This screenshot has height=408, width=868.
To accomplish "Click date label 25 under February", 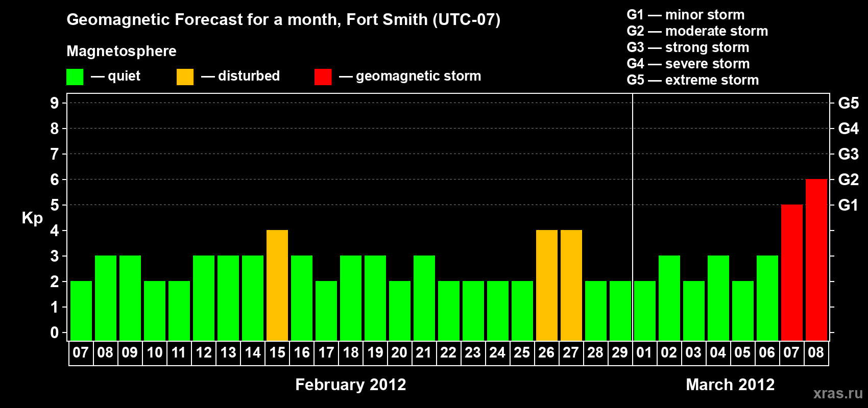I will pyautogui.click(x=522, y=352).
